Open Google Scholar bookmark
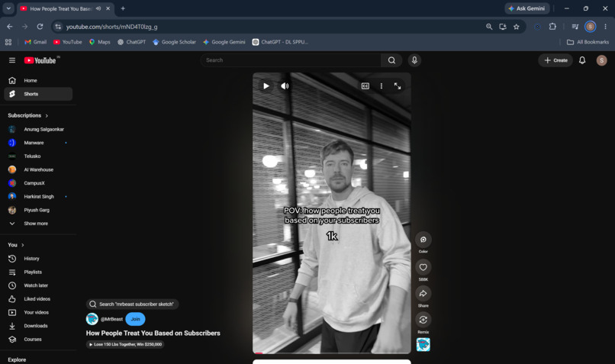 click(174, 42)
